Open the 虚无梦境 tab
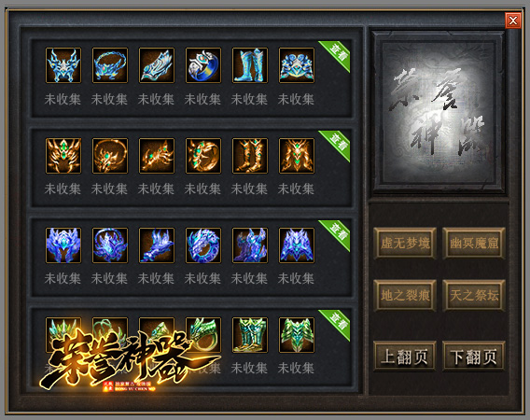Screen dimensions: 530x420 pyautogui.click(x=405, y=244)
